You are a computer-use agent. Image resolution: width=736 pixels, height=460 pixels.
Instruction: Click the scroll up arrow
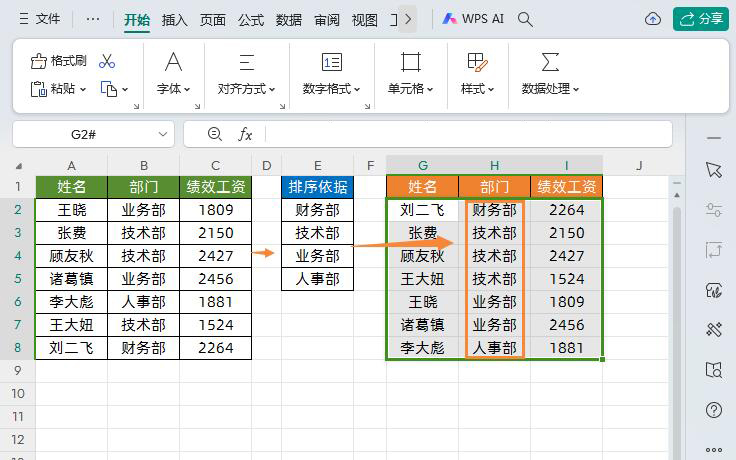click(x=677, y=195)
